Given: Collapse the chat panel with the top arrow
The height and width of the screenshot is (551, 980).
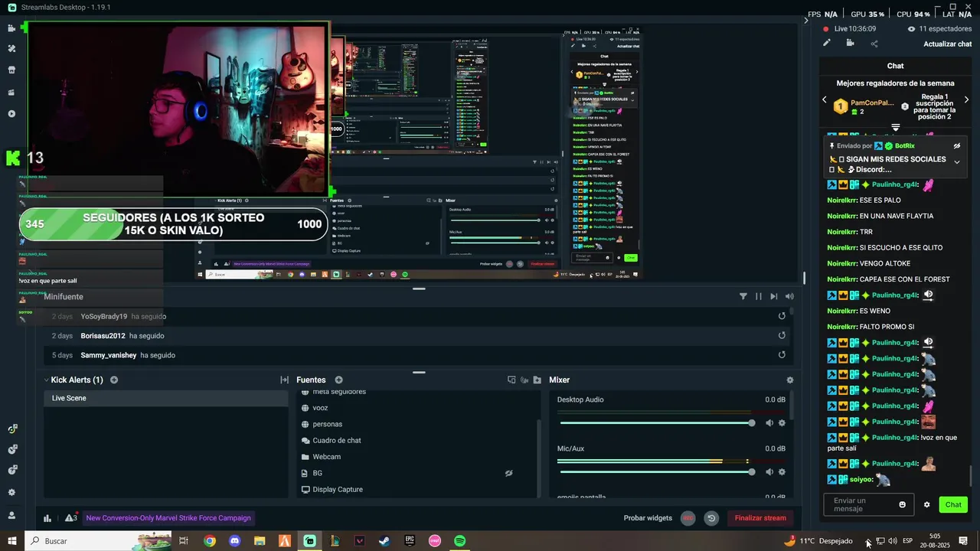Looking at the screenshot, I should point(805,20).
